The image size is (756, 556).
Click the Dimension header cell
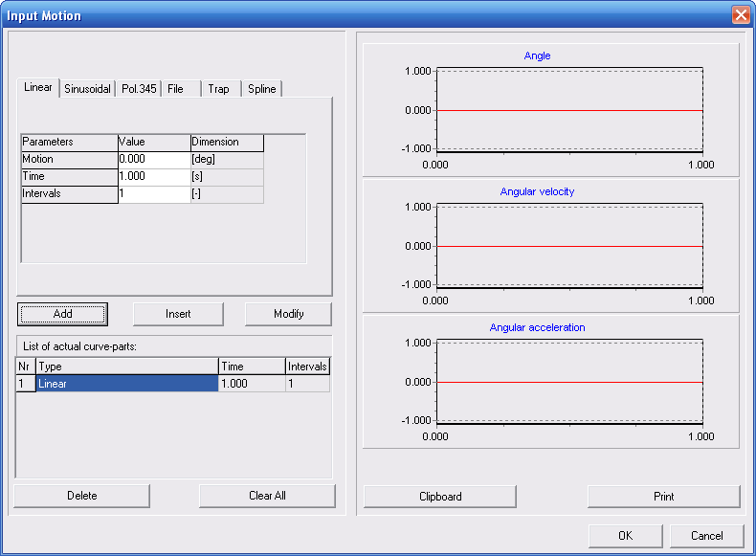click(227, 143)
